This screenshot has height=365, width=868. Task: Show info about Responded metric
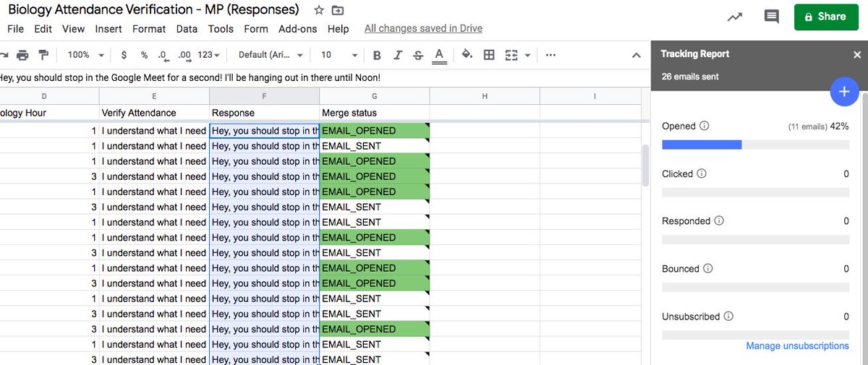(719, 221)
